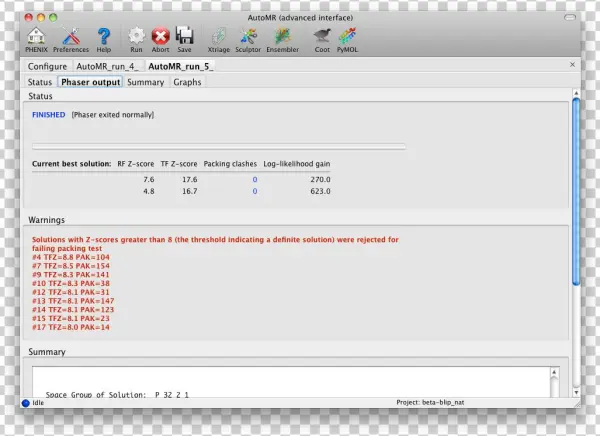Select the AutoMR_run_5_ tab

click(x=181, y=67)
